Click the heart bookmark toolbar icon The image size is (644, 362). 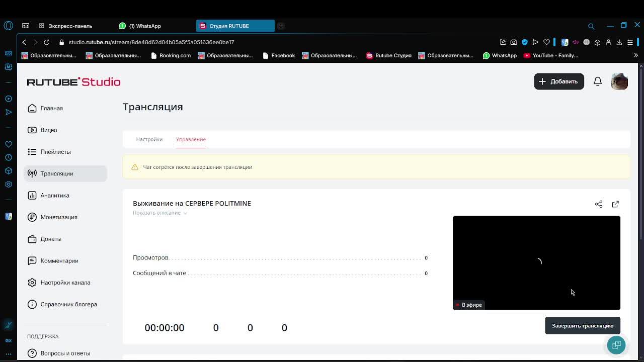547,42
